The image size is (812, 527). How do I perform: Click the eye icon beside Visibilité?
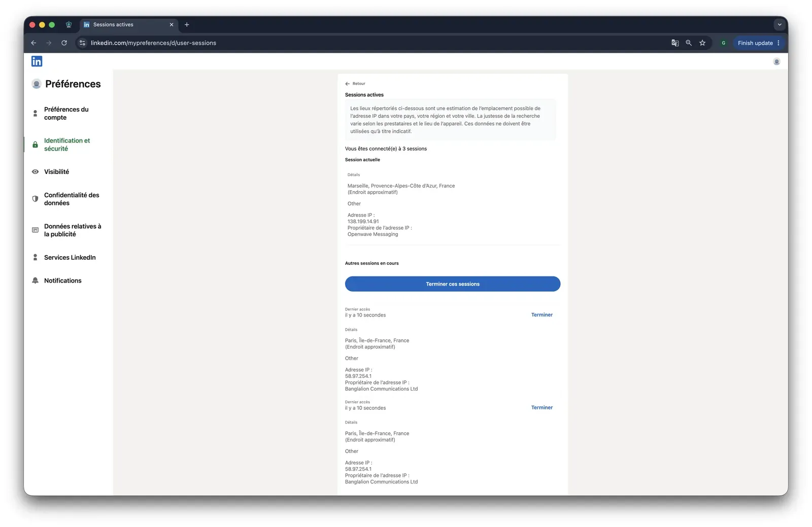(x=35, y=172)
